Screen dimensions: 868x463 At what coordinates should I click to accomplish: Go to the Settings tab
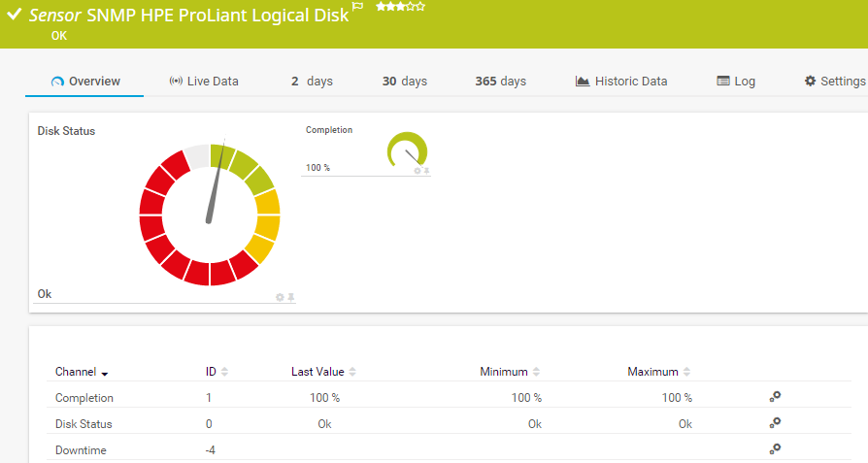point(834,82)
